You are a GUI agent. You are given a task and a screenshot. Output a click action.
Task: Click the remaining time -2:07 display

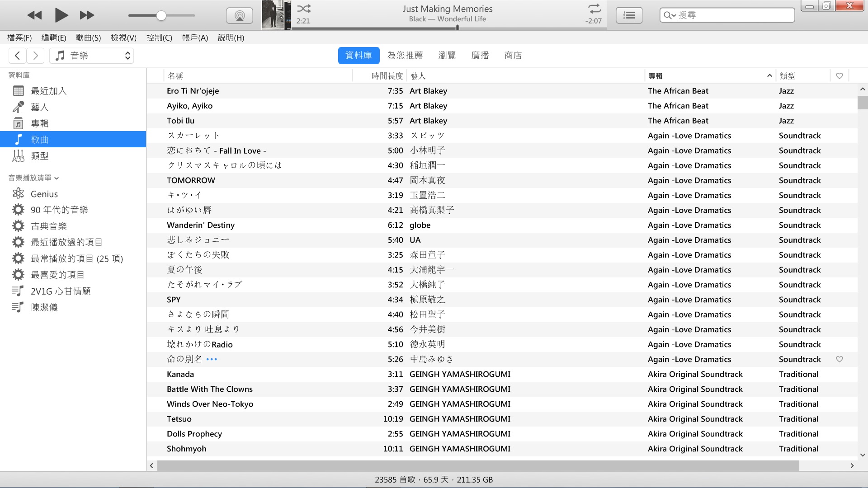click(x=593, y=21)
